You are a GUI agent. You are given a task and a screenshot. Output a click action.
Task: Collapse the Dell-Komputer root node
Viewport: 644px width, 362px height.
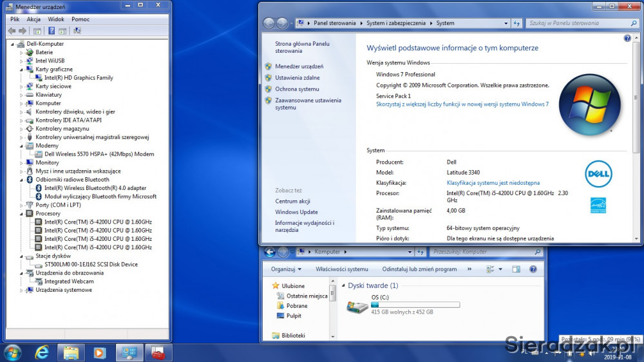coord(12,44)
